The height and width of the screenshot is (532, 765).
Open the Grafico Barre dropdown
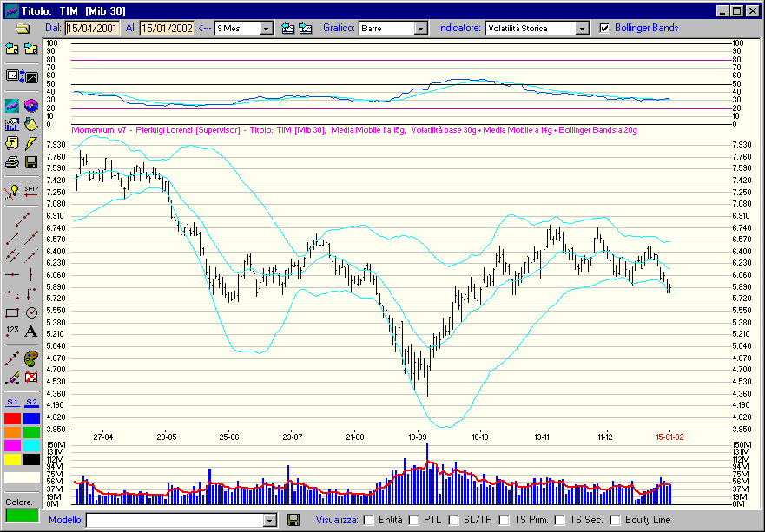tap(420, 29)
